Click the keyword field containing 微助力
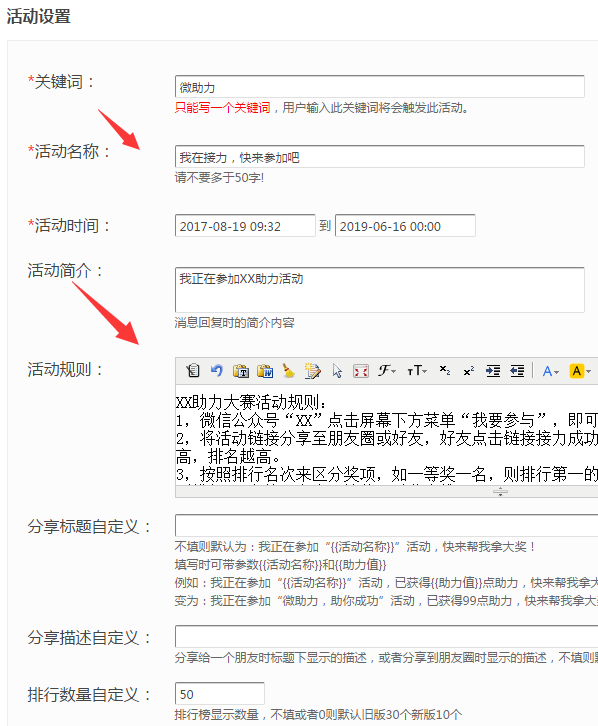Image resolution: width=598 pixels, height=726 pixels. tap(380, 87)
